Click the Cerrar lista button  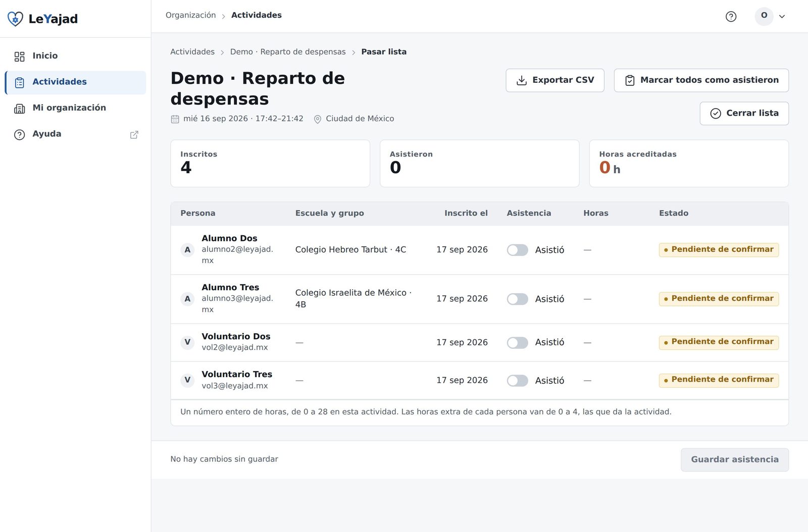coord(744,114)
